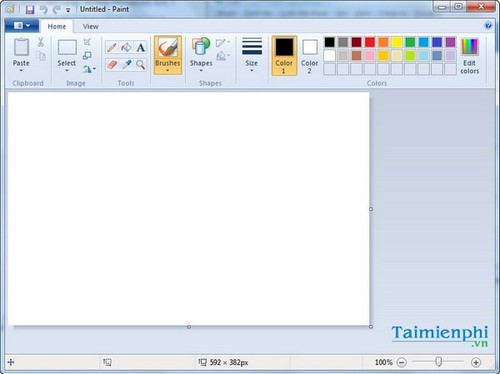
Task: Pick the purple color swatch
Action: (450, 42)
